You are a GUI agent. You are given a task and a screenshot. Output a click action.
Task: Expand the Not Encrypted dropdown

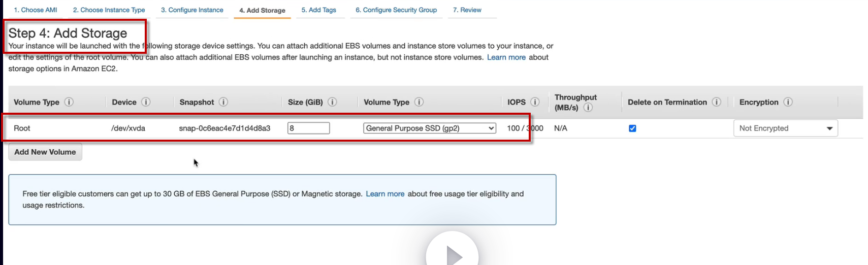coord(785,128)
